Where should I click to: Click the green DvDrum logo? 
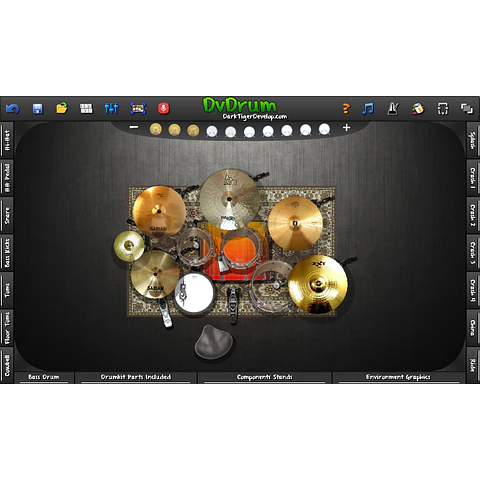(x=240, y=105)
